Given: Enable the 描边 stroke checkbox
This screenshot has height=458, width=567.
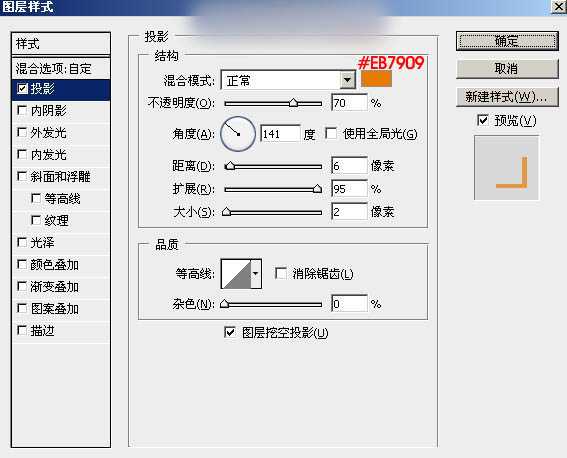Looking at the screenshot, I should click(22, 330).
